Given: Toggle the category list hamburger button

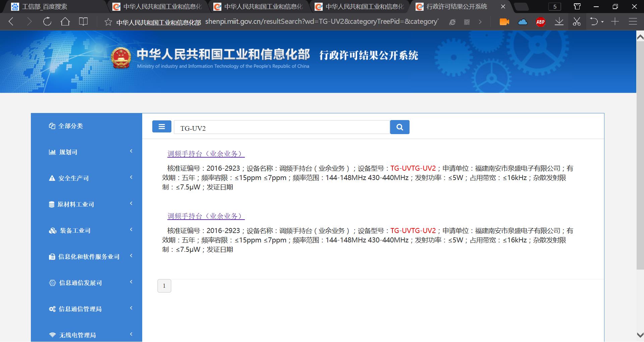Looking at the screenshot, I should (x=162, y=127).
